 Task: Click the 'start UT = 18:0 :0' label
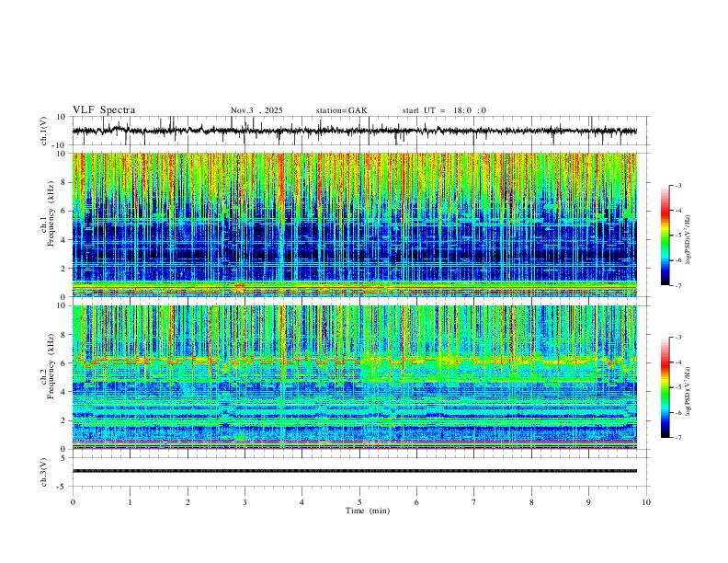444,110
